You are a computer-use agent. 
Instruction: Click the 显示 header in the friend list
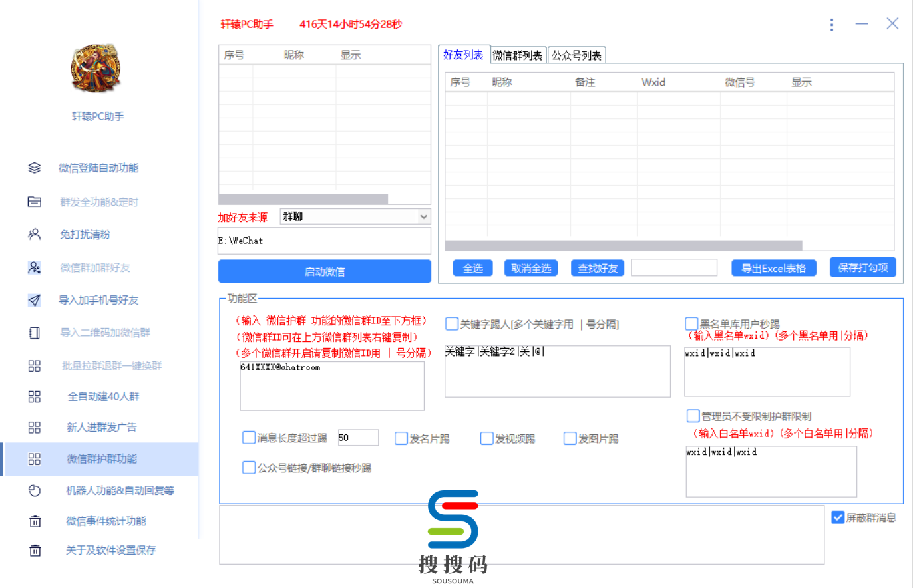pyautogui.click(x=802, y=82)
